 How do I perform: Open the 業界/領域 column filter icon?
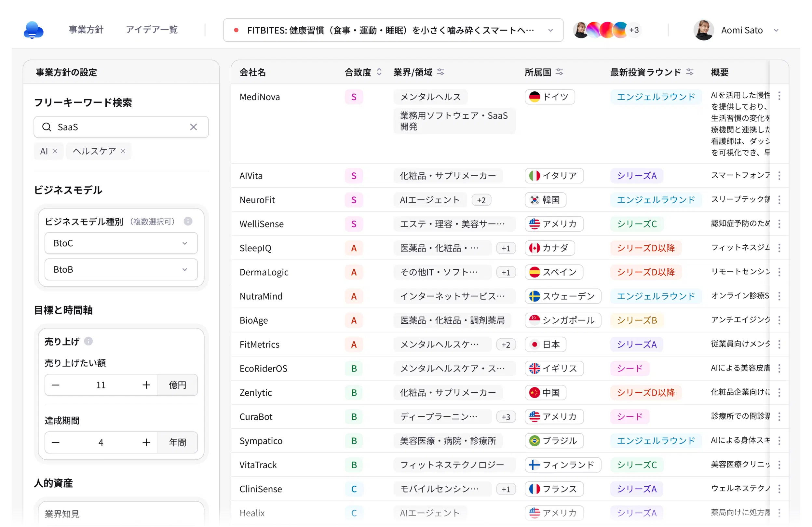click(440, 72)
